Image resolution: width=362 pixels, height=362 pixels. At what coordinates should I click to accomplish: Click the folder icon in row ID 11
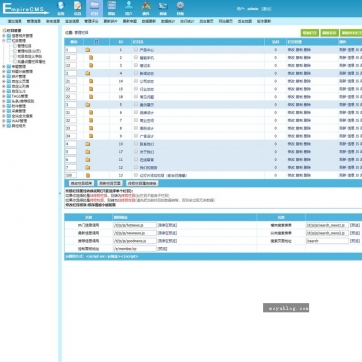tap(88, 160)
